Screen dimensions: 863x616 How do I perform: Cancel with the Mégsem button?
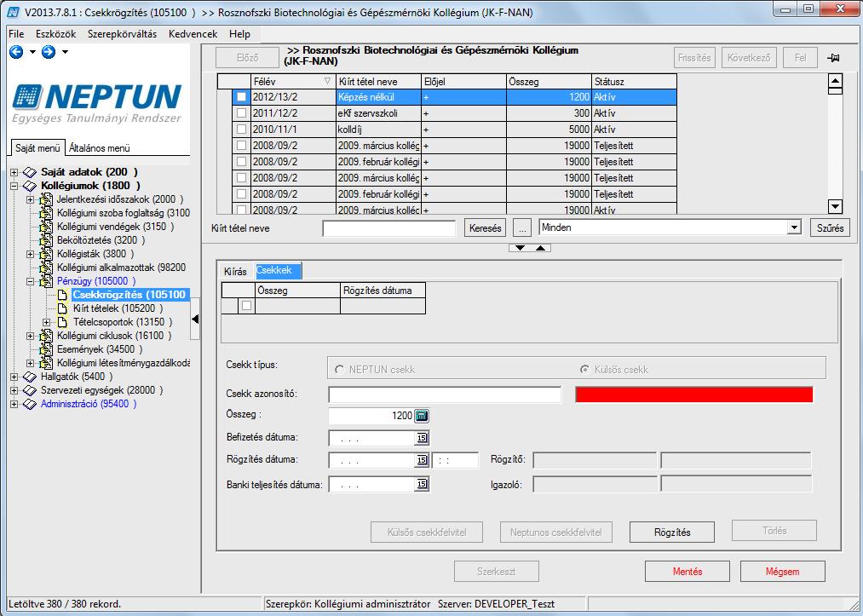point(782,572)
